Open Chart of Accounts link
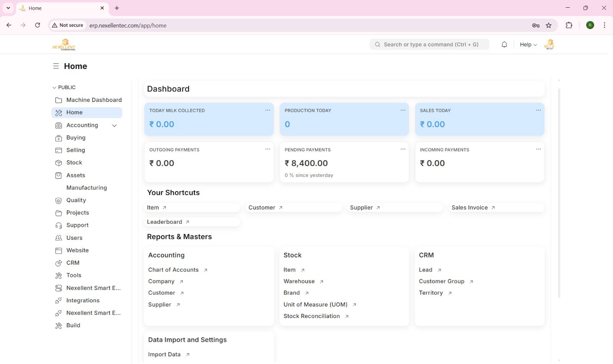 [x=174, y=270]
